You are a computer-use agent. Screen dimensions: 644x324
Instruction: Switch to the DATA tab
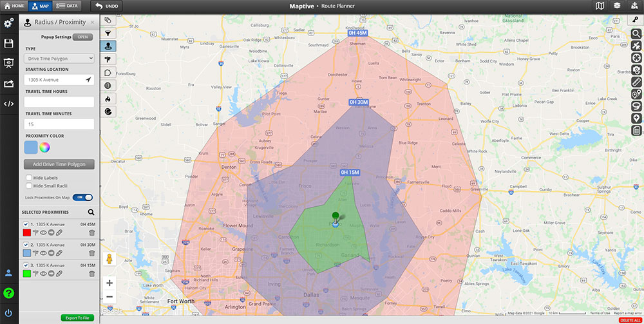(x=67, y=6)
